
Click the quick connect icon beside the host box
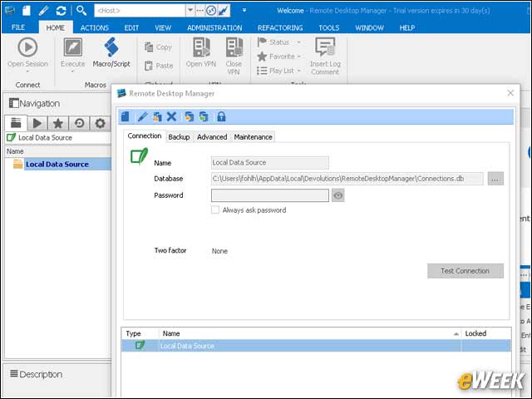(x=211, y=11)
